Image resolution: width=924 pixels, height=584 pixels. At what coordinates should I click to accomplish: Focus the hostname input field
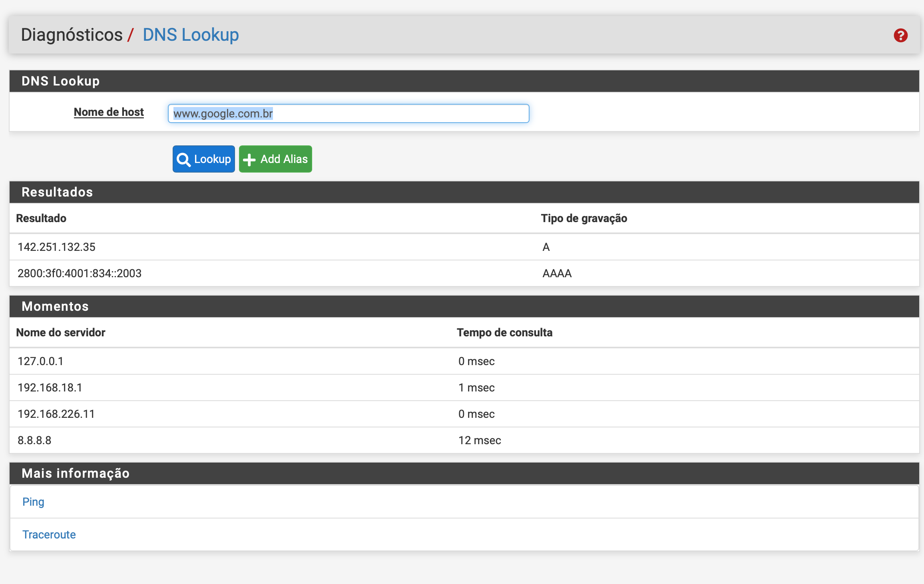tap(348, 113)
